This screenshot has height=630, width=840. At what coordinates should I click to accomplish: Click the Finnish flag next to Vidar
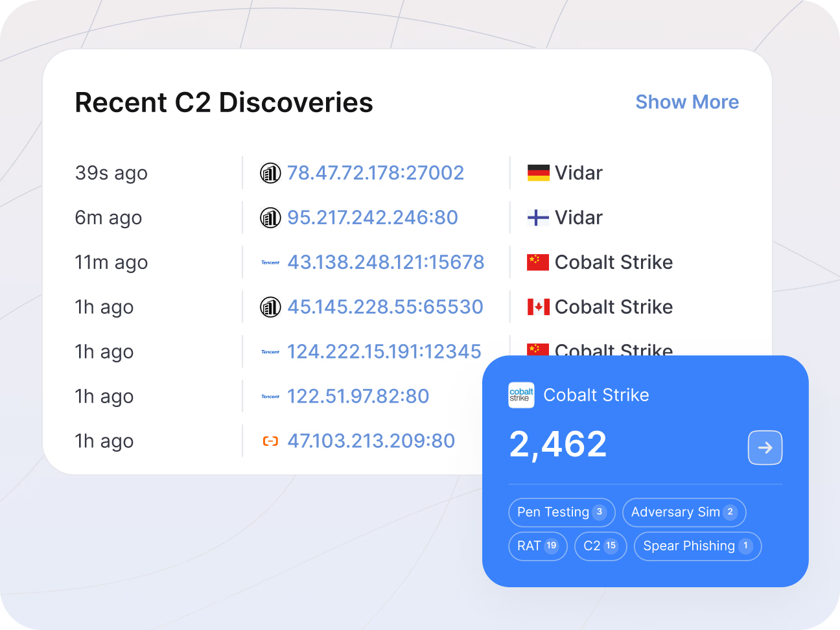(x=538, y=218)
